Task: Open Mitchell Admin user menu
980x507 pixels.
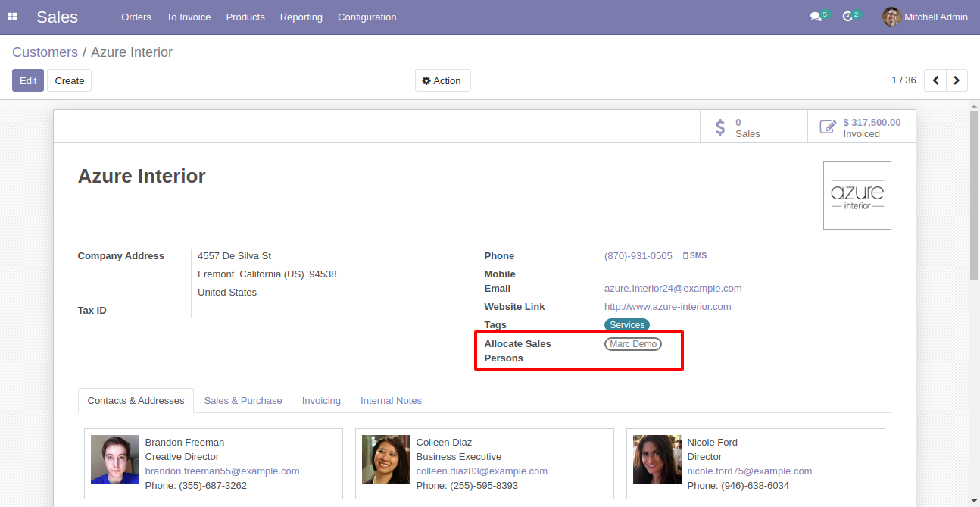Action: click(x=925, y=17)
